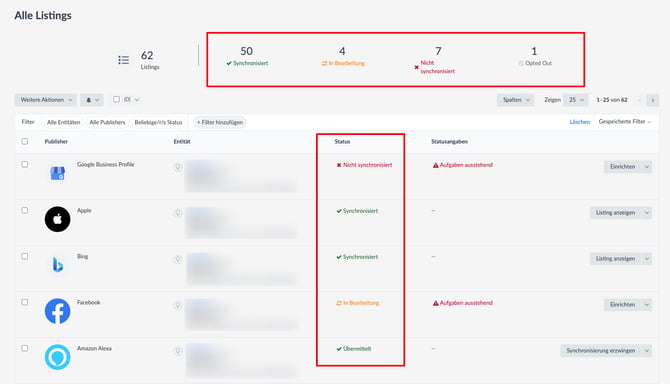Expand the selection (0) dropdown arrow
Image resolution: width=670 pixels, height=384 pixels.
(x=137, y=100)
